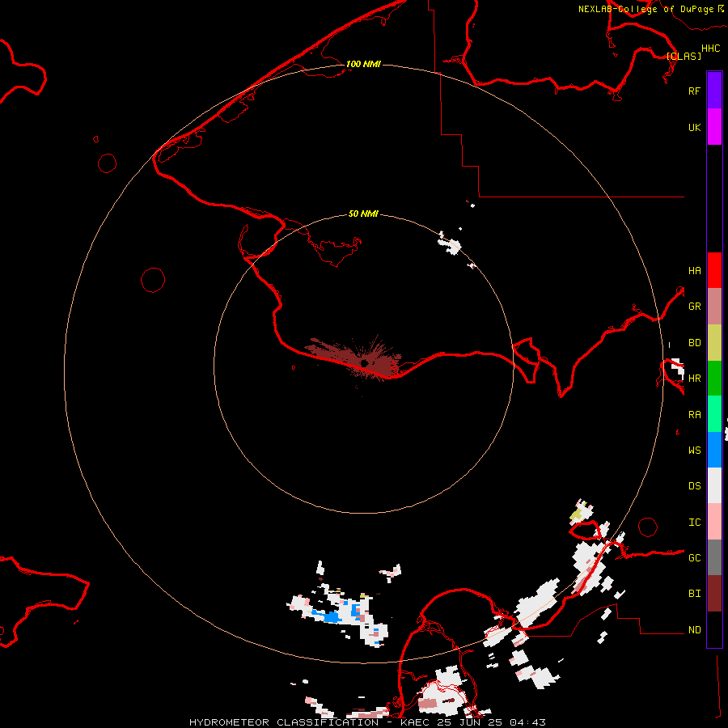Click the 100 NMI range ring label

coord(363,64)
